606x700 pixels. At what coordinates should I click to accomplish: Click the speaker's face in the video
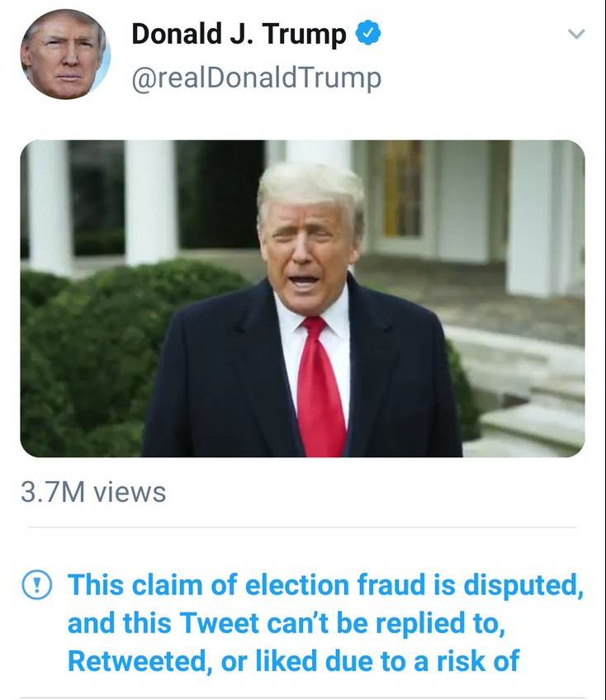(x=310, y=248)
